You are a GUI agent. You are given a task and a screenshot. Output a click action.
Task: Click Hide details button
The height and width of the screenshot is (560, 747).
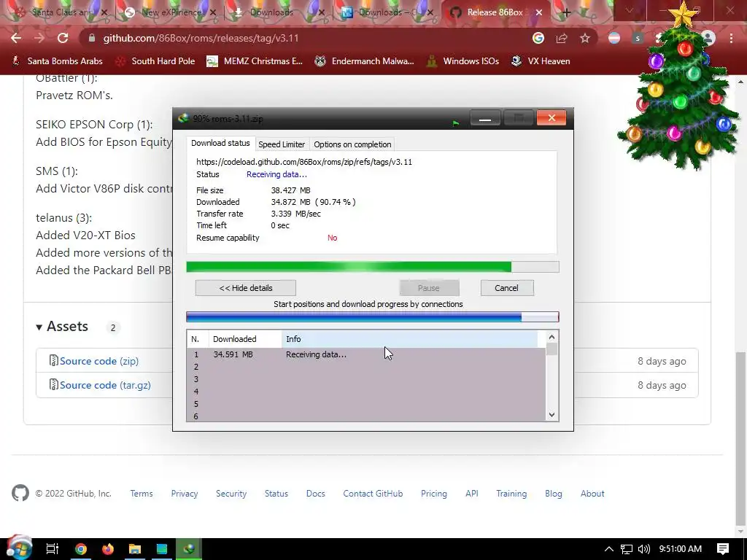[246, 288]
